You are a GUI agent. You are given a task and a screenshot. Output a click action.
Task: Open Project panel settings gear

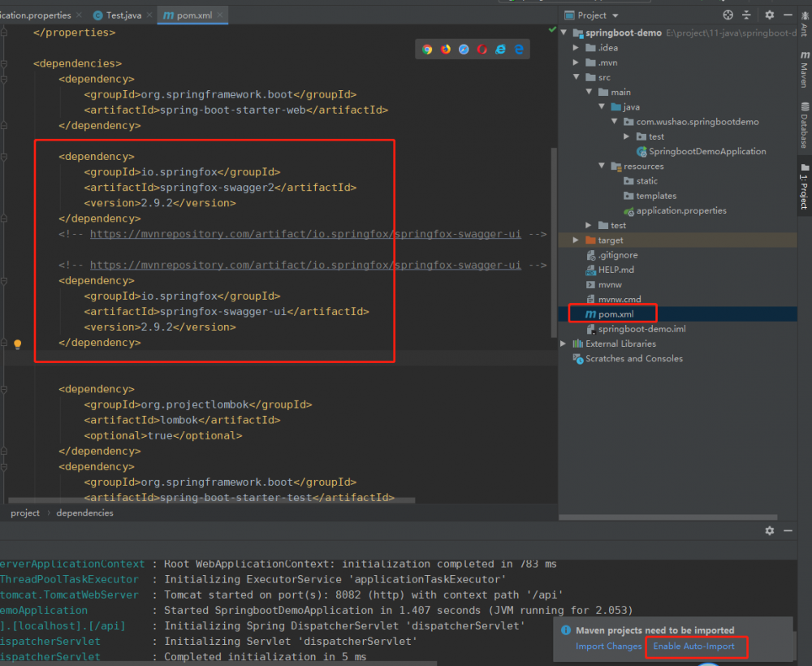(769, 15)
